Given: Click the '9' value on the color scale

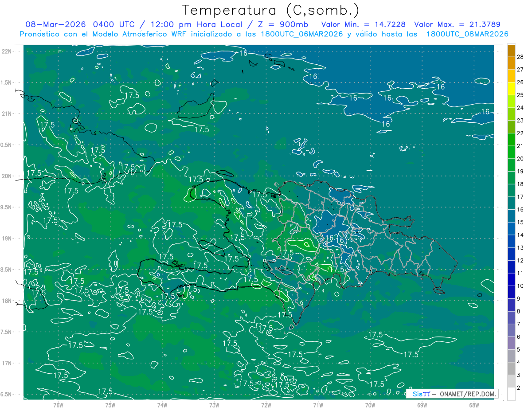Looking at the screenshot, I should point(519,298).
